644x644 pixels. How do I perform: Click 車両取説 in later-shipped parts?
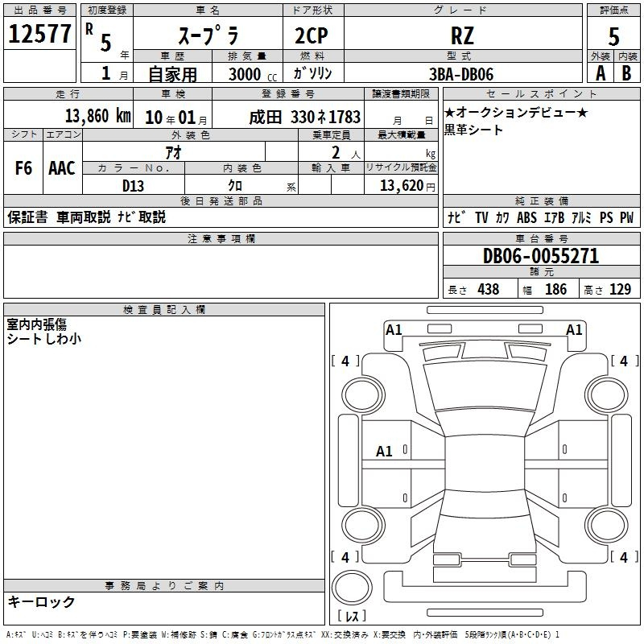(x=84, y=217)
